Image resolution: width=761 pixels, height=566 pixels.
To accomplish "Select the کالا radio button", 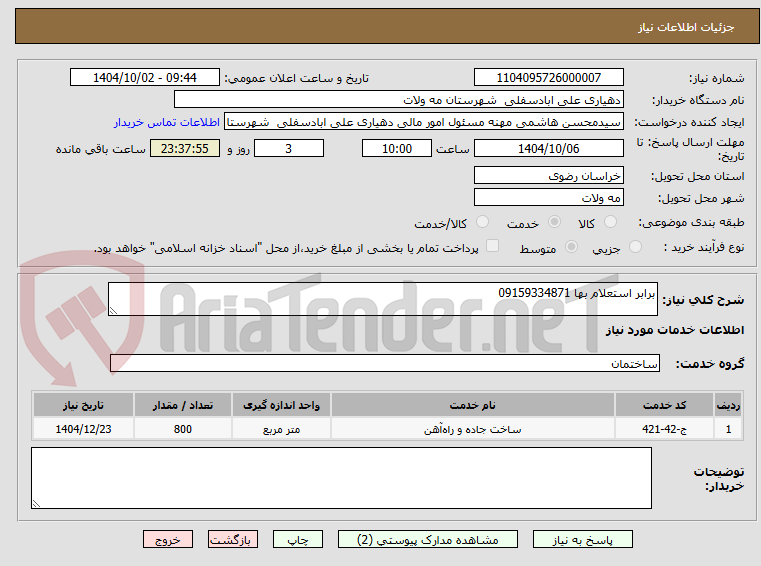I will tap(610, 222).
